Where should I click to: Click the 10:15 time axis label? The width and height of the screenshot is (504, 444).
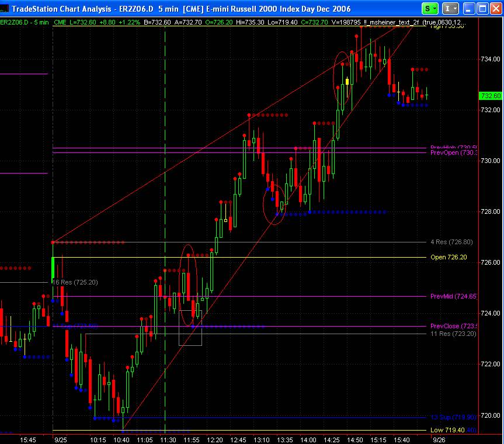pyautogui.click(x=98, y=440)
